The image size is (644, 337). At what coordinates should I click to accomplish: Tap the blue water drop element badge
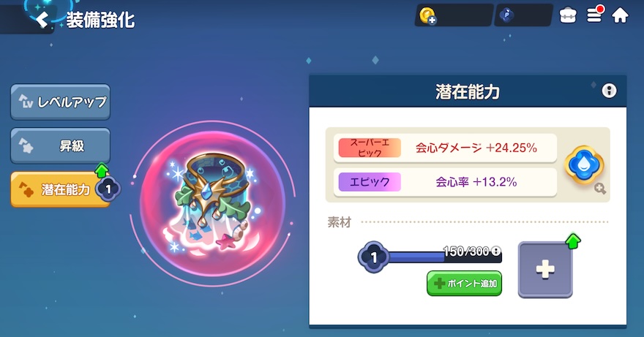(584, 165)
